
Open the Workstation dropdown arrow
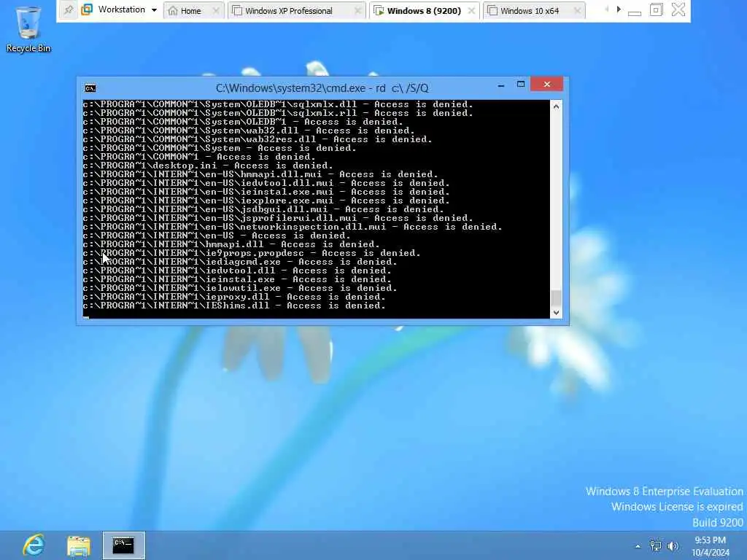[x=155, y=10]
